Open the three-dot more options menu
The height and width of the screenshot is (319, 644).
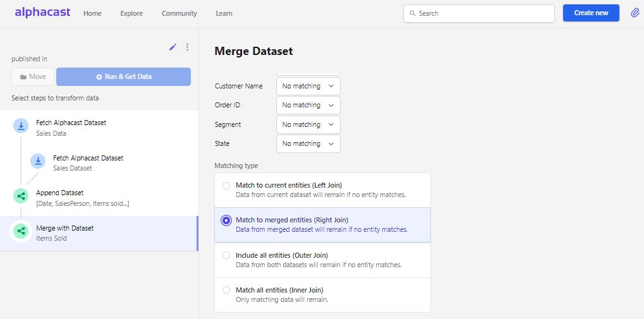187,47
